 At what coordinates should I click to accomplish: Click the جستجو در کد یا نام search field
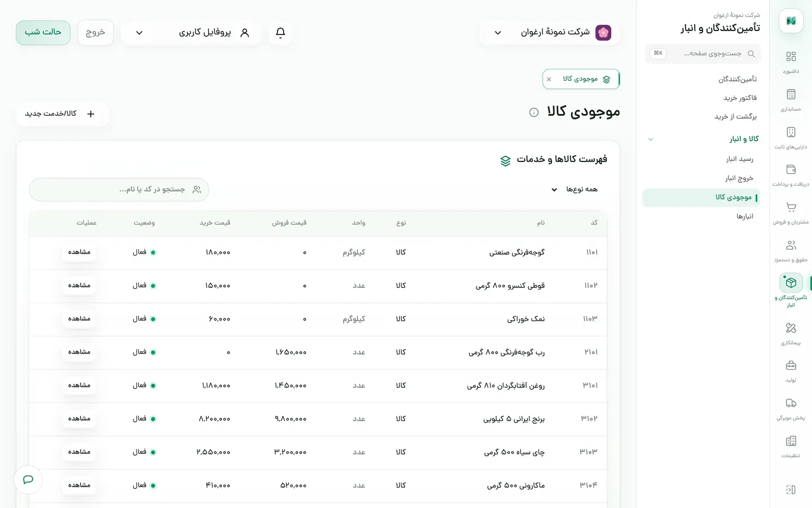click(x=119, y=190)
